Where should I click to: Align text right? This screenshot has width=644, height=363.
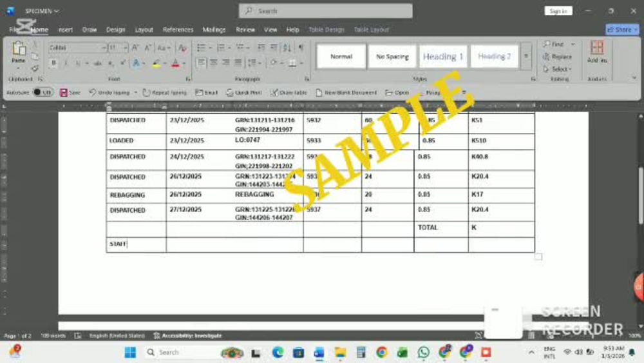point(226,63)
